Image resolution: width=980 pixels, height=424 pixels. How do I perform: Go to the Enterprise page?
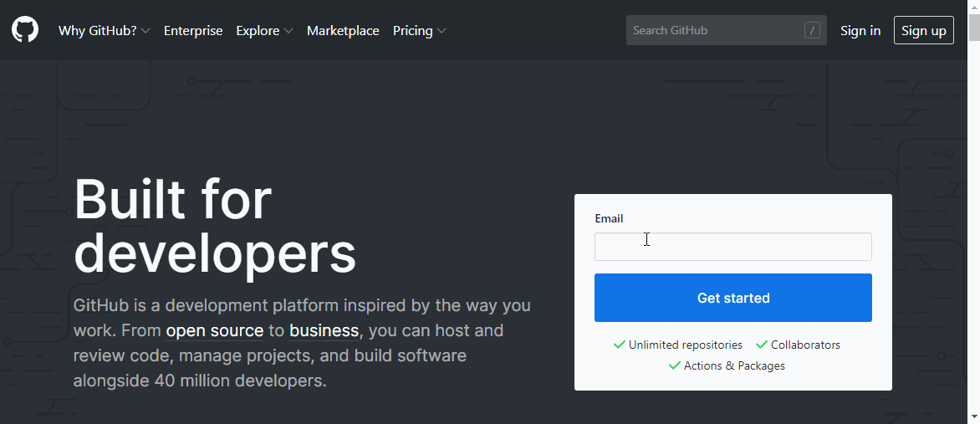pos(193,31)
